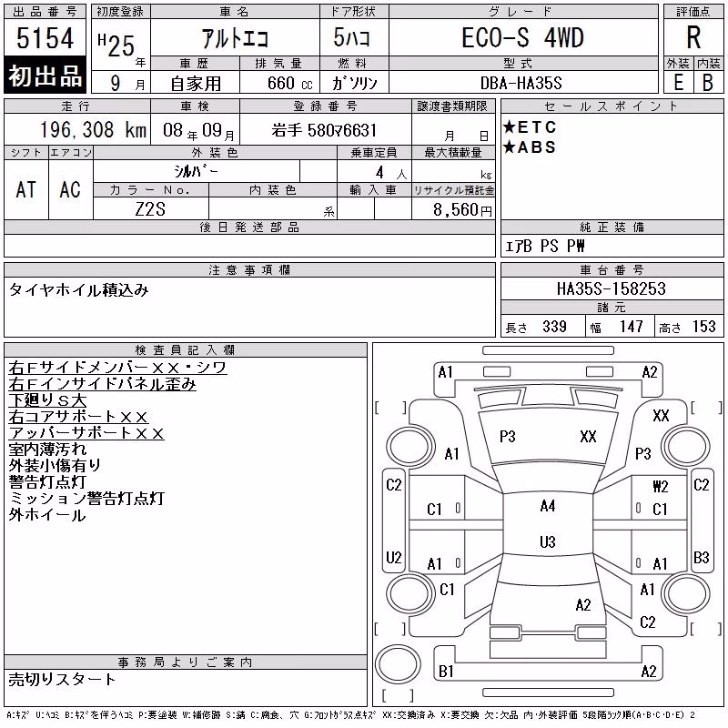Viewport: 728px width, 728px height.
Task: Select the ★ABS sales point
Action: click(x=530, y=147)
